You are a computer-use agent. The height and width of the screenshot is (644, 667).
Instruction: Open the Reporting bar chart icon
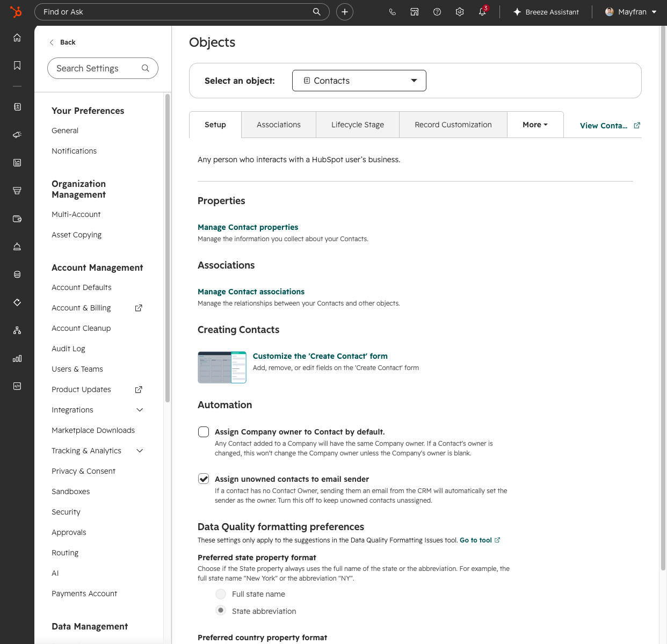point(17,358)
